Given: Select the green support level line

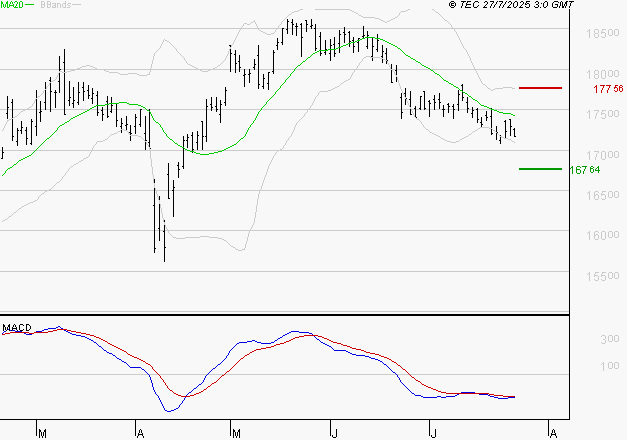Looking at the screenshot, I should [540, 169].
